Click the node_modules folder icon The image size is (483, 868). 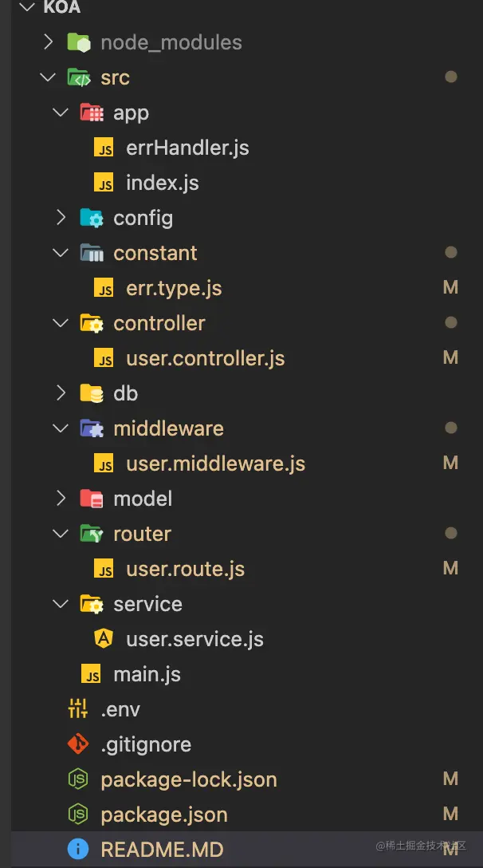pos(78,42)
